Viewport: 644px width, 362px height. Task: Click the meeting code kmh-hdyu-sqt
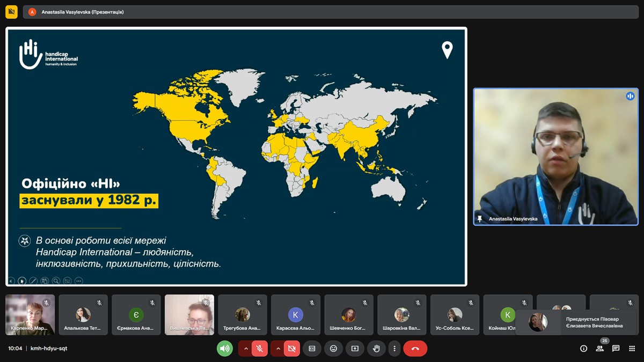(49, 349)
